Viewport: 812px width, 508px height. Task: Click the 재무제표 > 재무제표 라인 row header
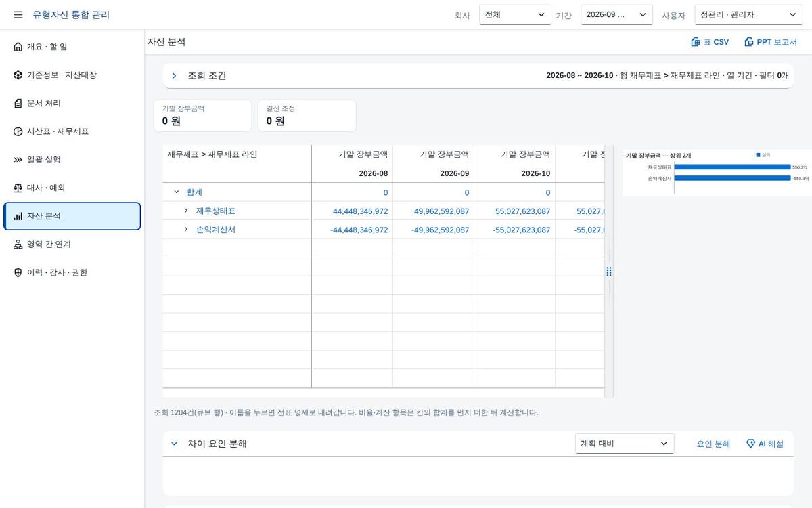point(212,154)
